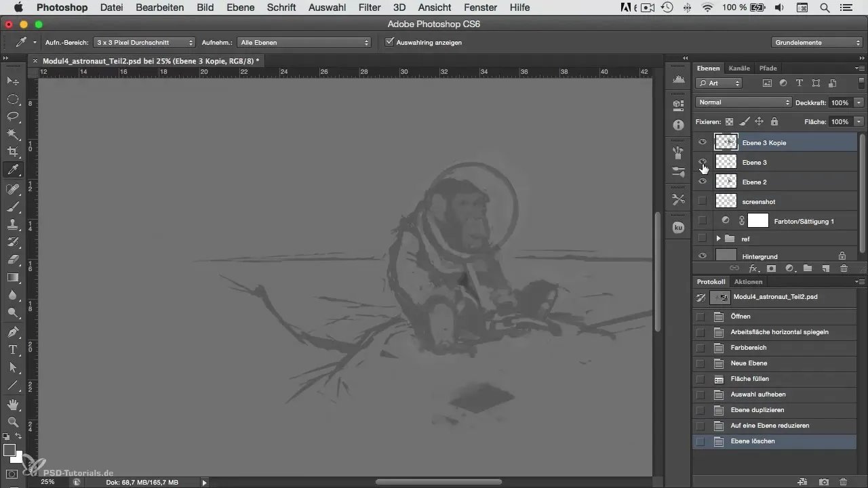
Task: Open Aufnehm. sample layers dropdown
Action: tap(304, 42)
